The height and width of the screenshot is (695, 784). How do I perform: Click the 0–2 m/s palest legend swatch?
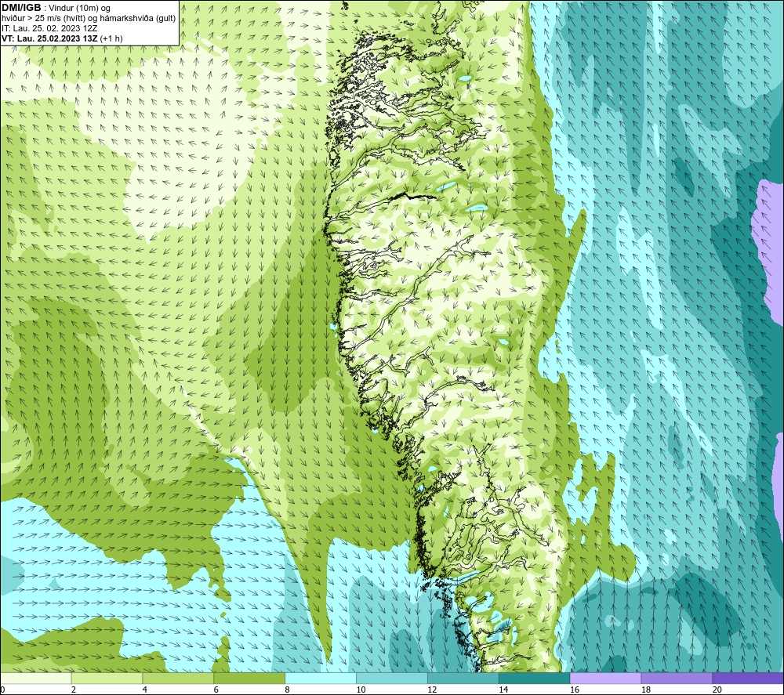pyautogui.click(x=36, y=678)
